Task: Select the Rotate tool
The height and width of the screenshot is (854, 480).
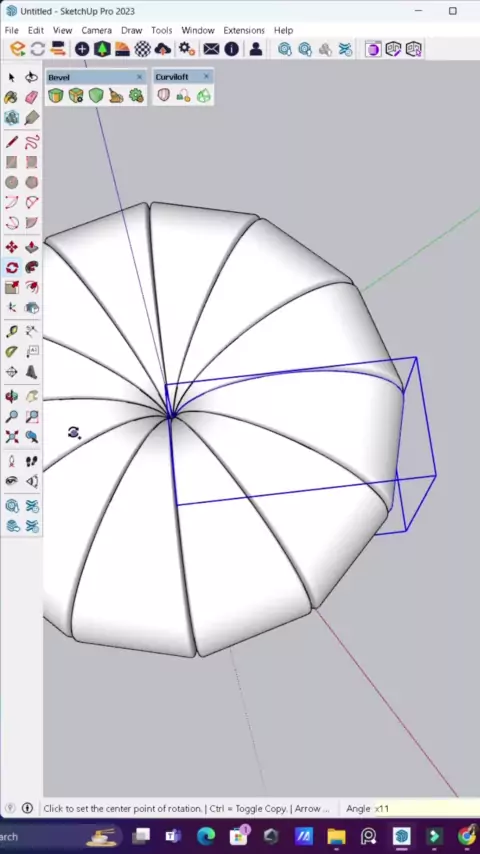Action: [11, 267]
